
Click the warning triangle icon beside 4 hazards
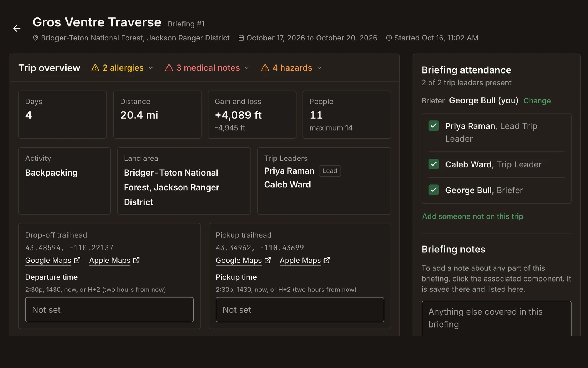tap(265, 68)
